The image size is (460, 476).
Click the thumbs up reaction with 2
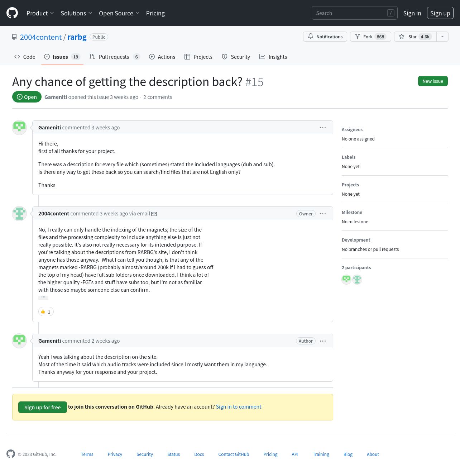[46, 312]
